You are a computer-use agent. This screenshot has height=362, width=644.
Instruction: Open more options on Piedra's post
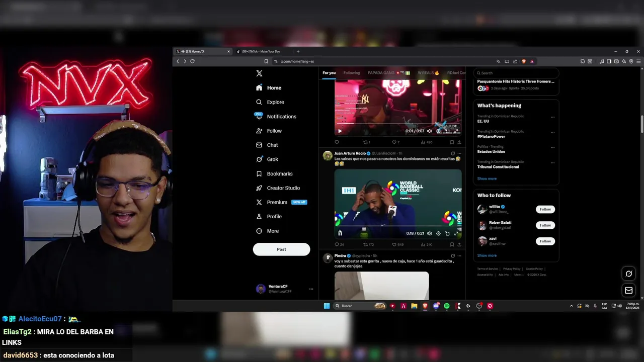[x=459, y=256]
